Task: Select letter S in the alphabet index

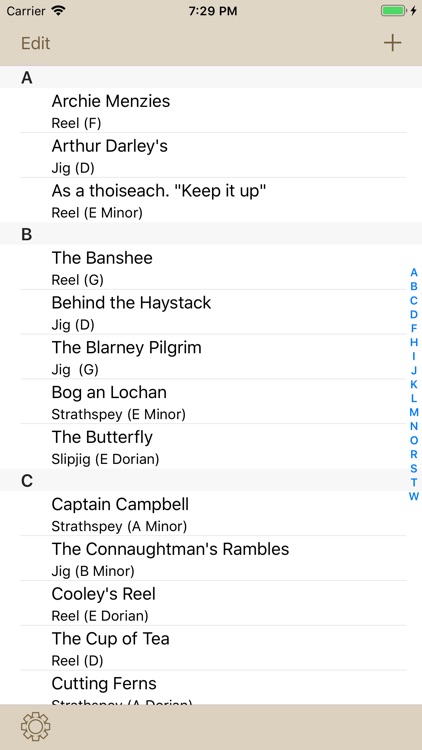Action: pos(413,468)
